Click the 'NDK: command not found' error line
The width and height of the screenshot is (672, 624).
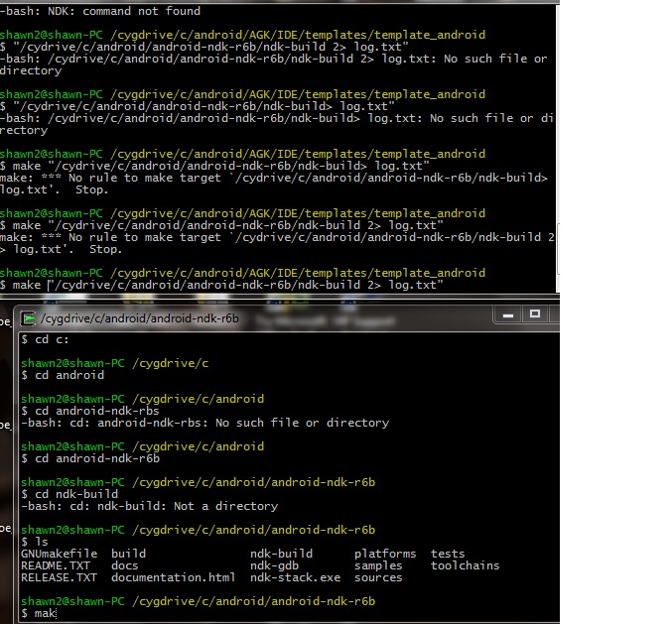100,11
